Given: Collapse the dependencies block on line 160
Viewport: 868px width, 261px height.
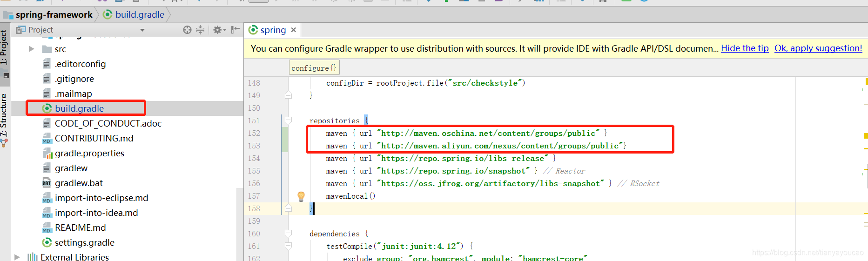Looking at the screenshot, I should [x=288, y=234].
